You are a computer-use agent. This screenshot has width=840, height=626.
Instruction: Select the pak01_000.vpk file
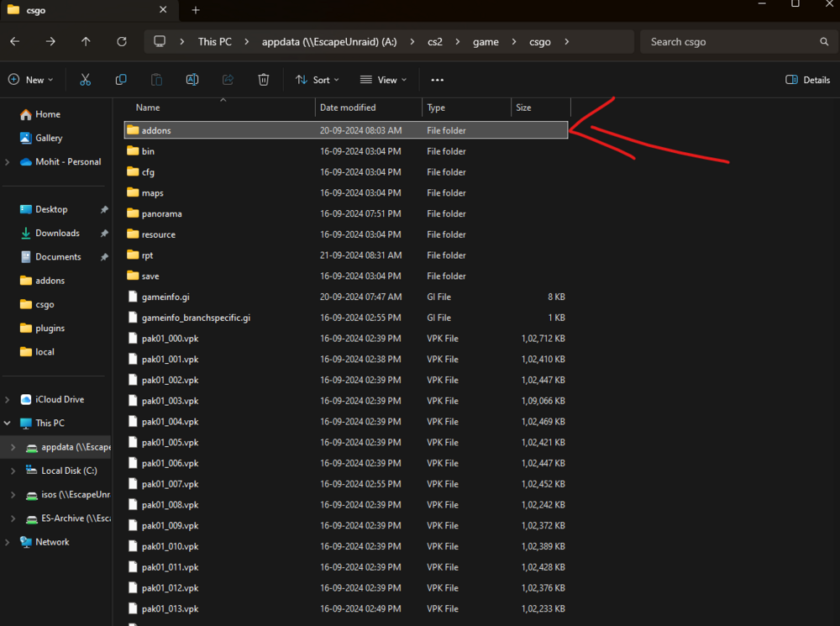coord(346,339)
